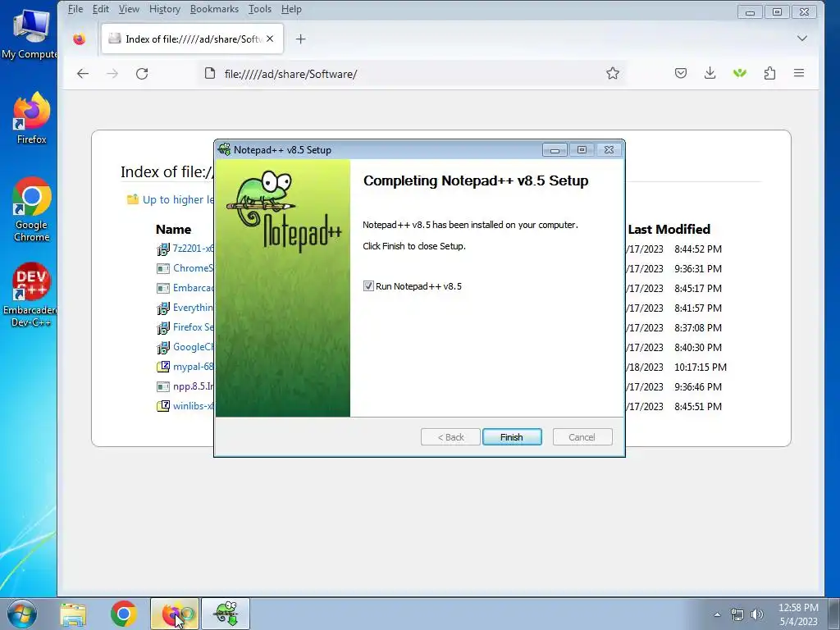Open the Windows Start menu
Image resolution: width=840 pixels, height=630 pixels.
pos(22,614)
